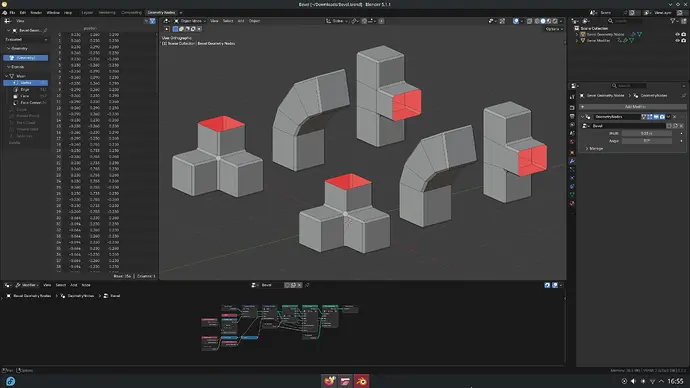Switch to solid viewport shading
This screenshot has height=388, width=690.
[x=543, y=21]
